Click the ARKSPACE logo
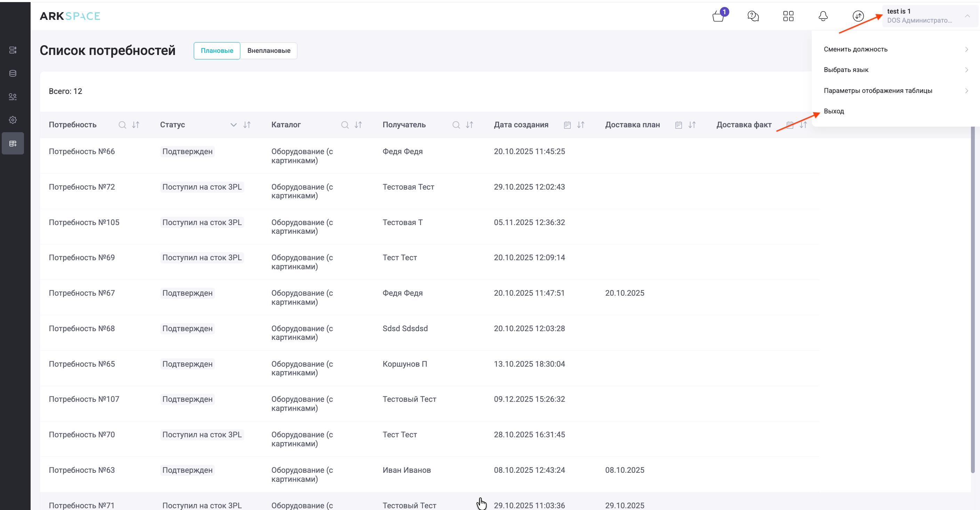The height and width of the screenshot is (510, 980). [70, 16]
